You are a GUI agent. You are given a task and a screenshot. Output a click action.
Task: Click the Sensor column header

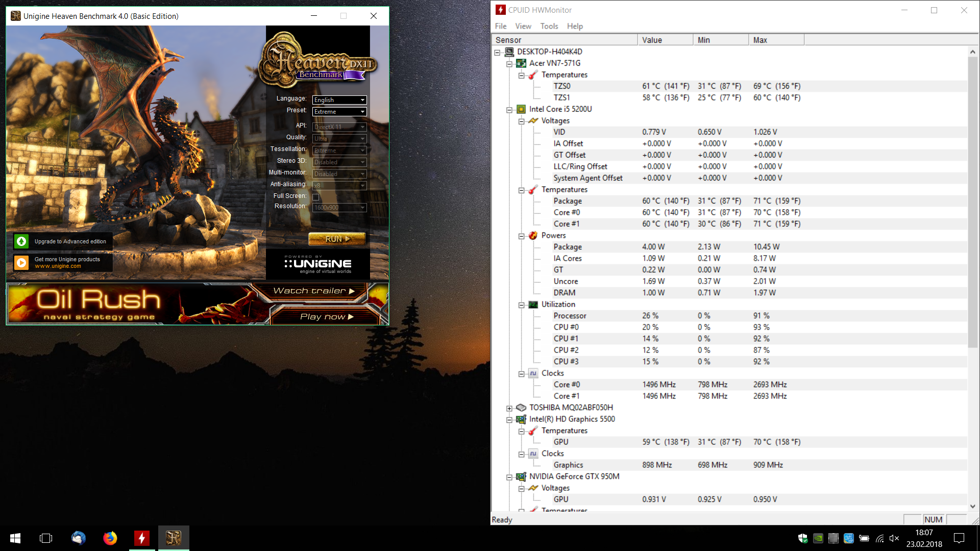click(565, 40)
